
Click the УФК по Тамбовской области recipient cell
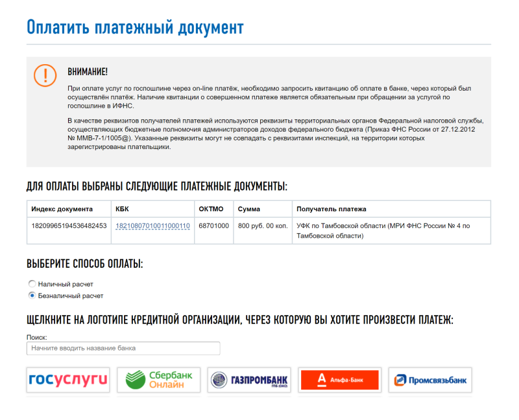(391, 231)
